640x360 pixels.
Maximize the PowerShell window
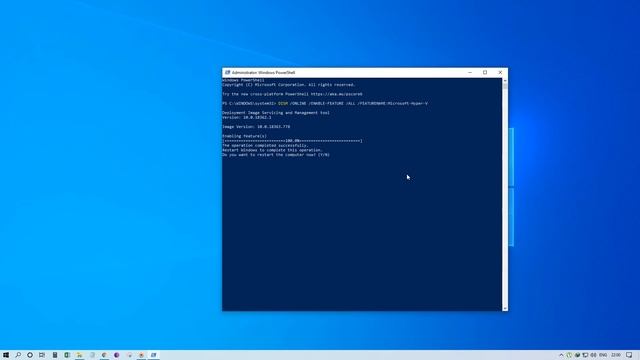pos(485,72)
